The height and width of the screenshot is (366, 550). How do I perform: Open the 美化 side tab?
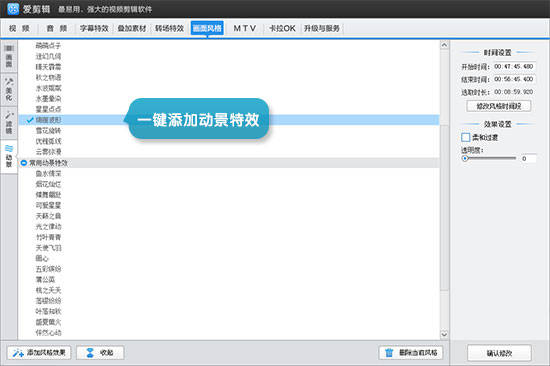(9, 89)
